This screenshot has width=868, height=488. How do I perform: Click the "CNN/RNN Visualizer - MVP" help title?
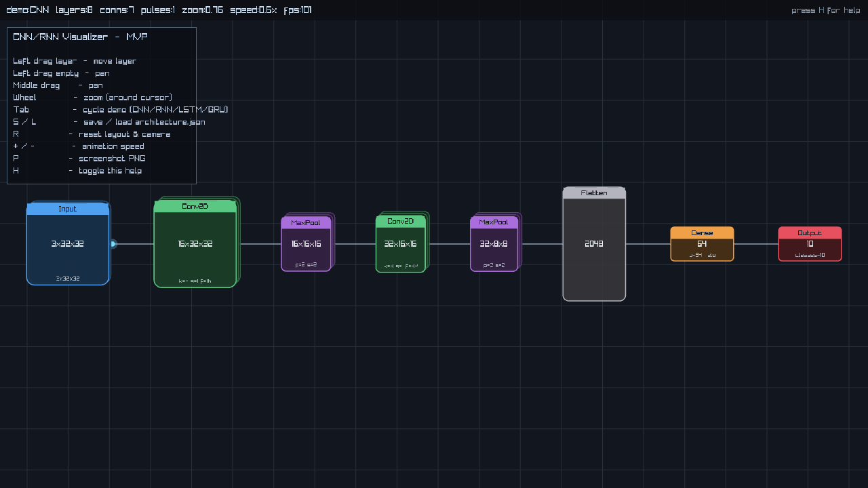coord(80,37)
